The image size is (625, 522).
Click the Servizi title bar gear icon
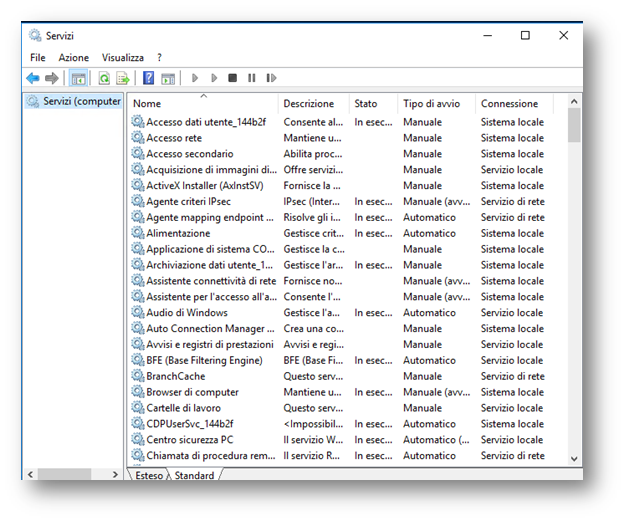(35, 35)
